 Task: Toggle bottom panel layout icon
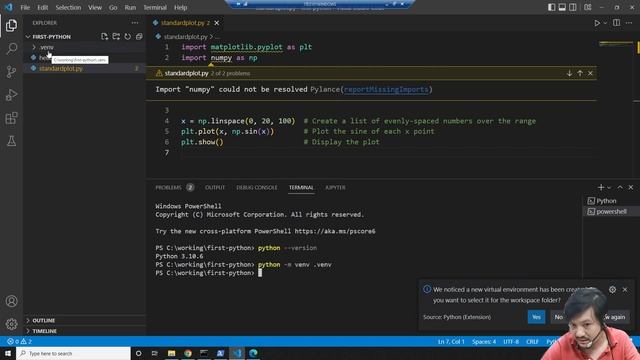[x=562, y=7]
